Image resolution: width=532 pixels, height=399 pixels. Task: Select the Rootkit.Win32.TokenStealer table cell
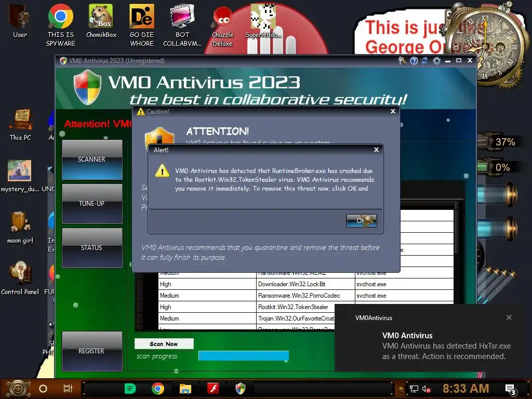(296, 307)
